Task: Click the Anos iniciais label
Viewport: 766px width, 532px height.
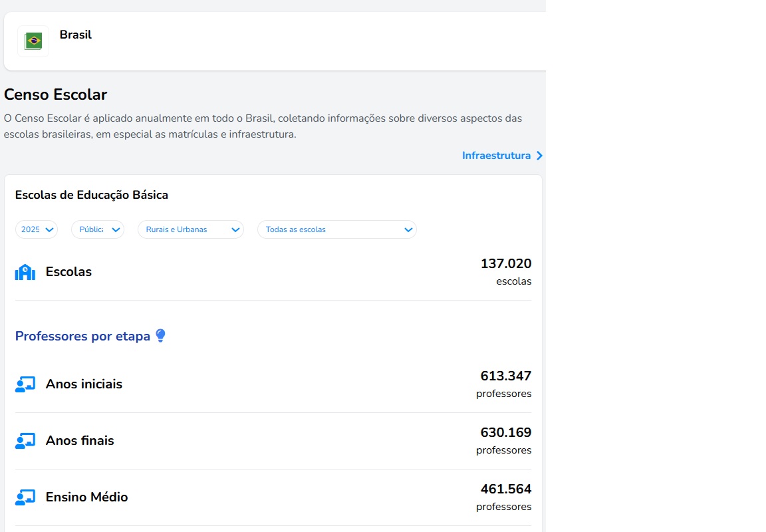Action: (84, 384)
